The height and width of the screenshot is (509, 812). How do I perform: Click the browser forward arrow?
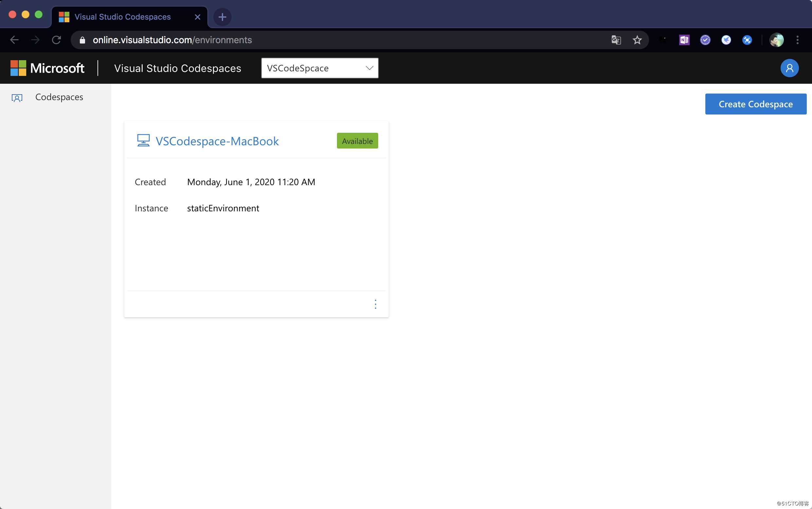pyautogui.click(x=35, y=40)
